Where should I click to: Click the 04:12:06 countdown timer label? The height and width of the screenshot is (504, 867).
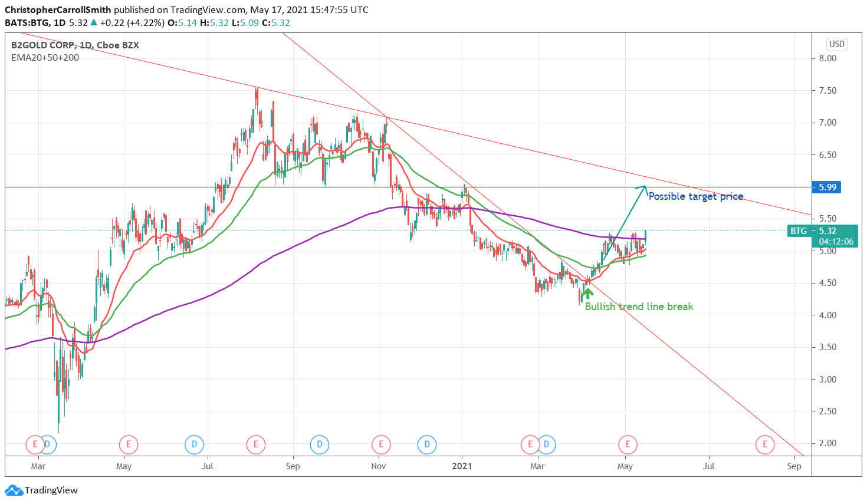click(836, 242)
